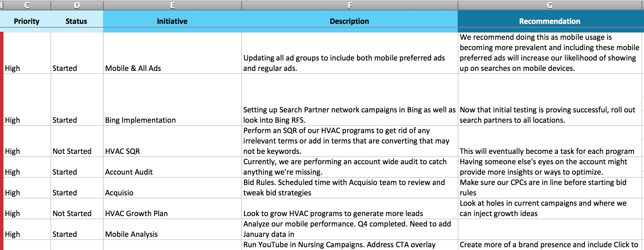Select recommendation 'Having someone else's eyes'
This screenshot has width=644, height=250.
(x=550, y=167)
